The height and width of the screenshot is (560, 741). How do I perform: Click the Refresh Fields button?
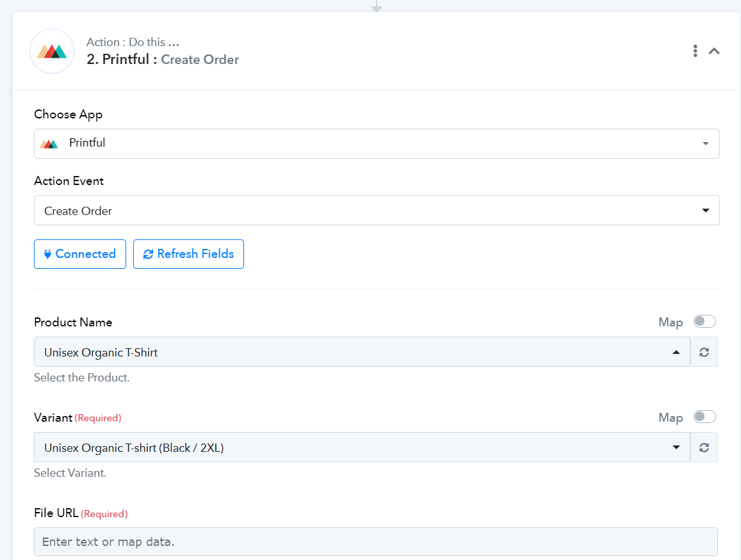188,254
